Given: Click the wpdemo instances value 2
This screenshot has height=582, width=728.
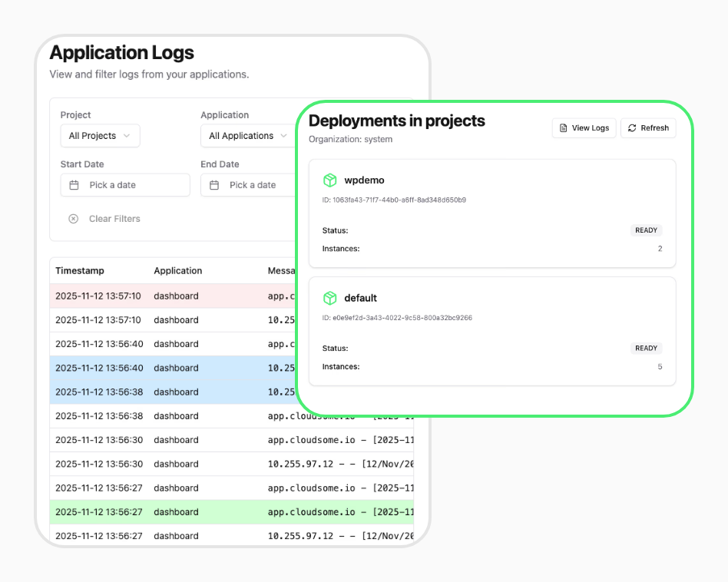Looking at the screenshot, I should coord(660,249).
